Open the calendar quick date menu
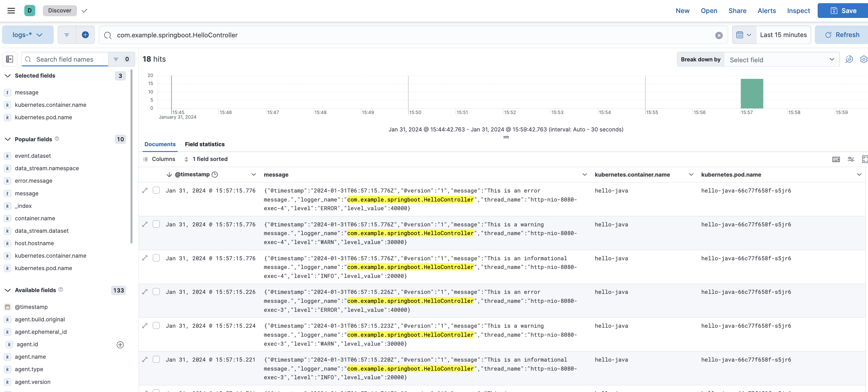Viewport: 868px width, 392px height. [x=744, y=35]
